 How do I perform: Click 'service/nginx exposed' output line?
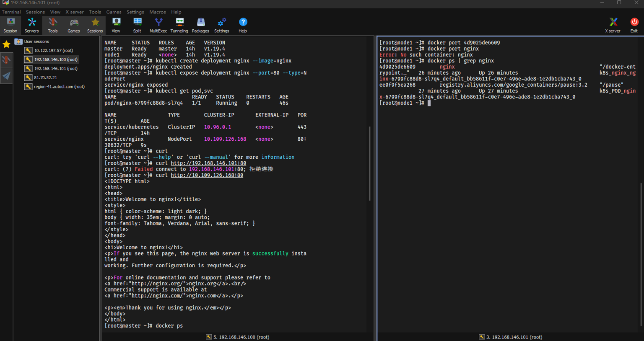coord(136,85)
